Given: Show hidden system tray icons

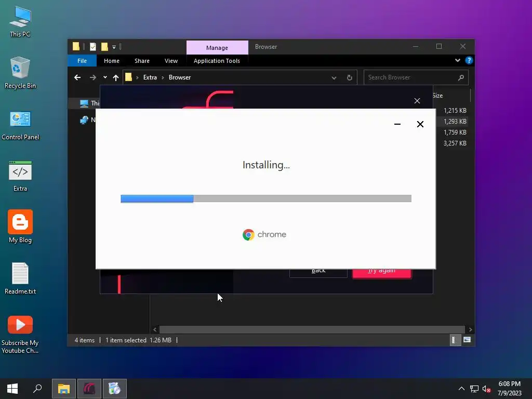Looking at the screenshot, I should click(x=461, y=389).
